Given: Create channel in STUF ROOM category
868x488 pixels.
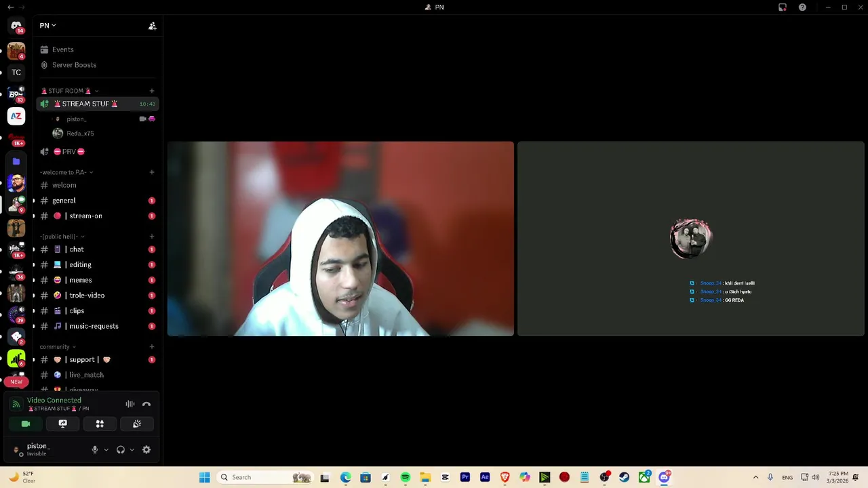Looking at the screenshot, I should pos(152,91).
